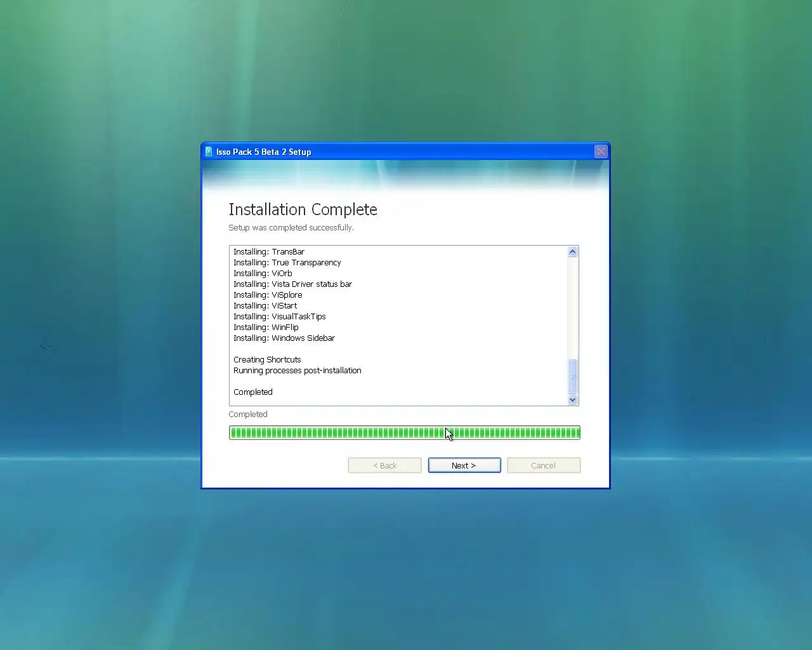This screenshot has width=812, height=650.
Task: Select the 'Installing: Windows Sidebar' log line
Action: pos(284,338)
